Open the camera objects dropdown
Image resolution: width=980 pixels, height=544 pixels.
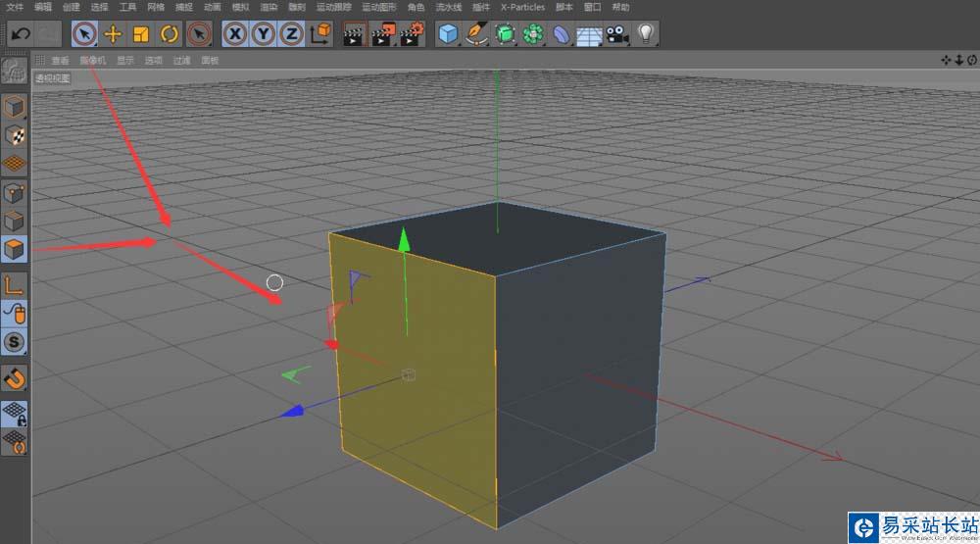click(616, 33)
